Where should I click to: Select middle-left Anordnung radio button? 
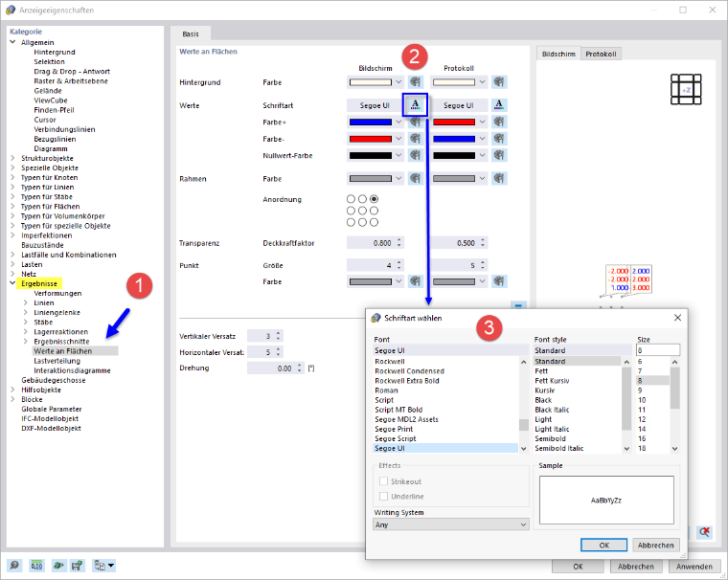point(351,211)
